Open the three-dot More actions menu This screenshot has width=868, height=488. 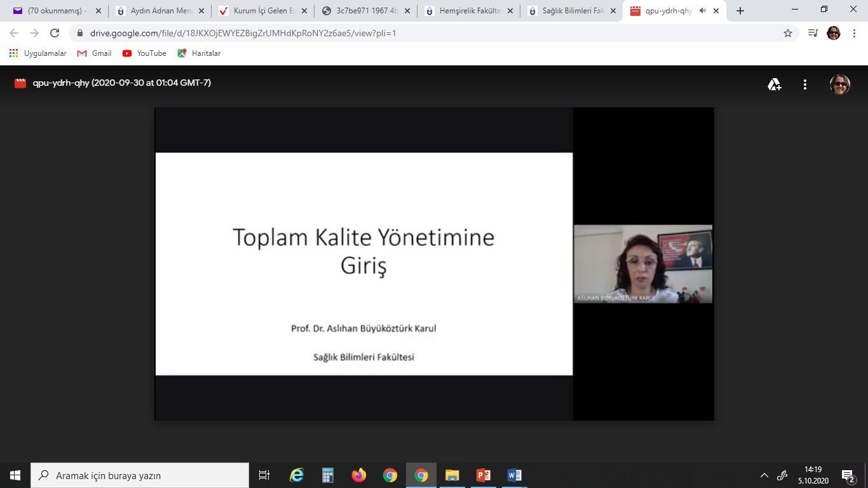click(805, 85)
